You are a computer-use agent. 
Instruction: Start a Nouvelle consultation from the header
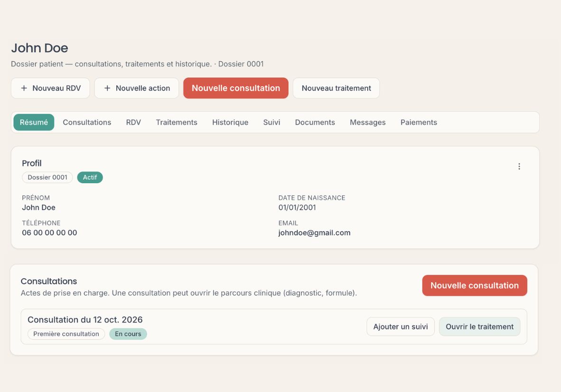pyautogui.click(x=236, y=88)
